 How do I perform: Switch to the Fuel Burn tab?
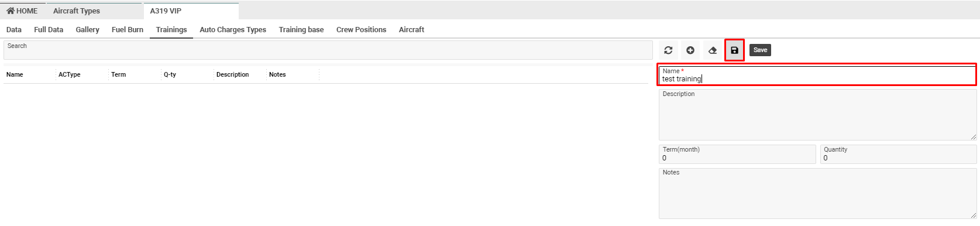coord(128,29)
